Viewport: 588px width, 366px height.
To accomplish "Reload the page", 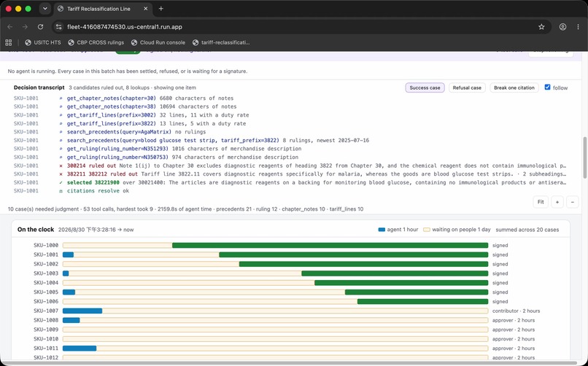I will point(41,27).
